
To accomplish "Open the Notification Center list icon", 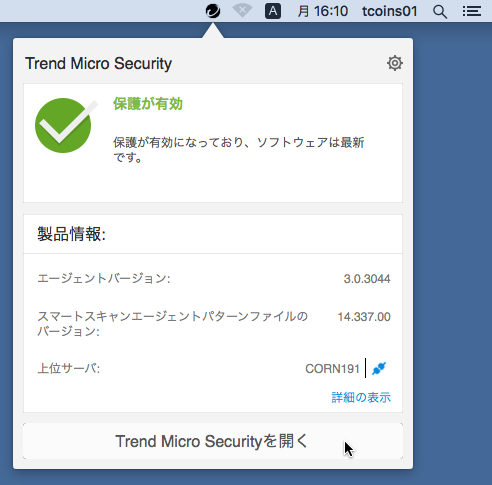I will tap(472, 11).
